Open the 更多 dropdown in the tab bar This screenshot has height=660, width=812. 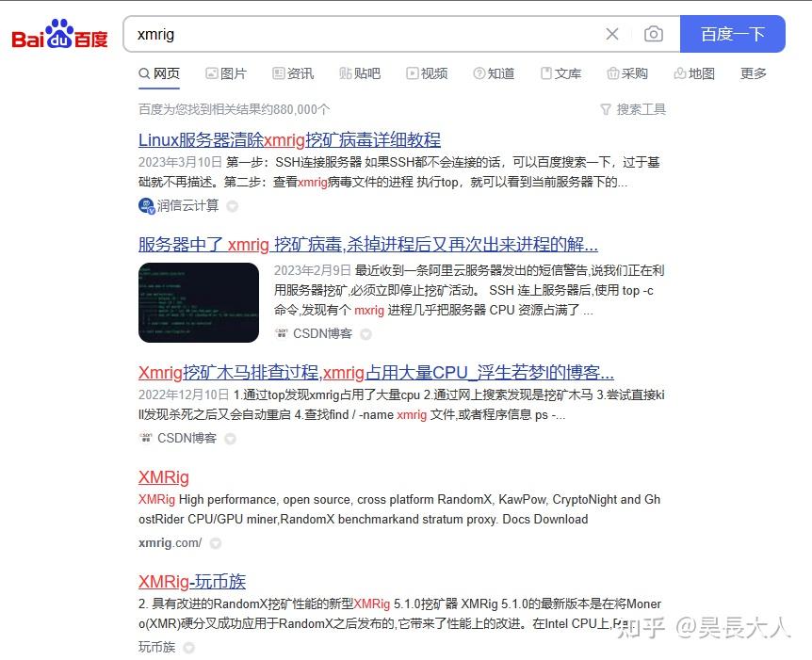click(x=753, y=72)
